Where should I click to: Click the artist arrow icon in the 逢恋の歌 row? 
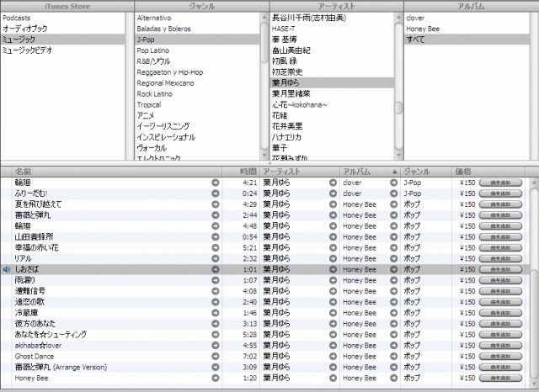click(x=333, y=302)
